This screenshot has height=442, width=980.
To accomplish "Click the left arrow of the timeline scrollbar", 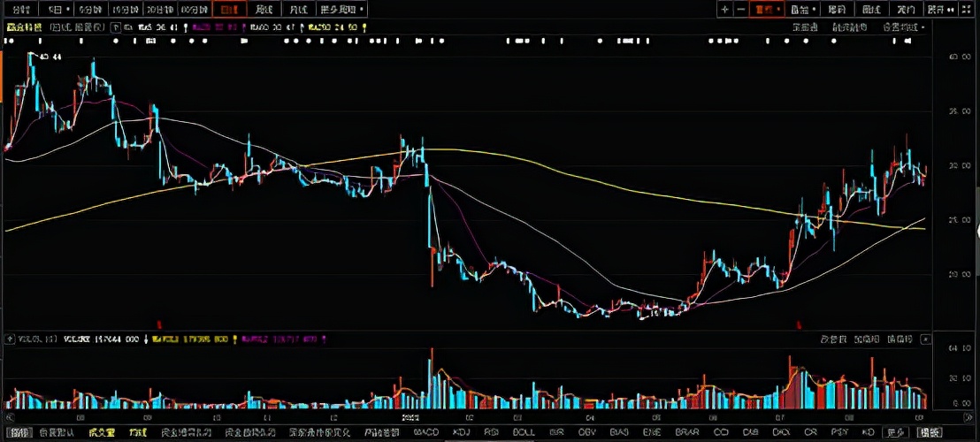I will 8,416.
